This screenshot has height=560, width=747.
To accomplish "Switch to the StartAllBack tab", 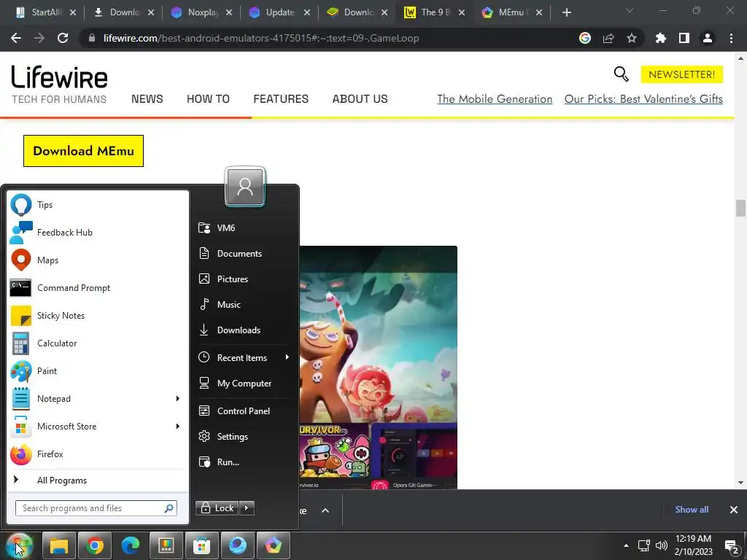I will point(46,12).
